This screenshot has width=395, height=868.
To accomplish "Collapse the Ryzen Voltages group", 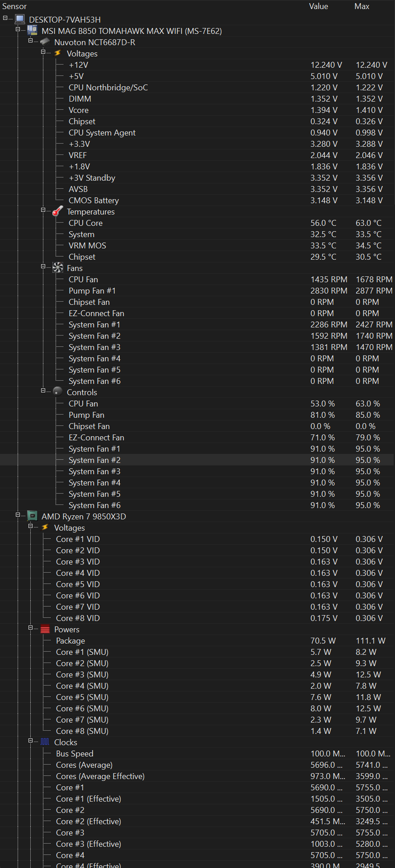I will point(31,526).
